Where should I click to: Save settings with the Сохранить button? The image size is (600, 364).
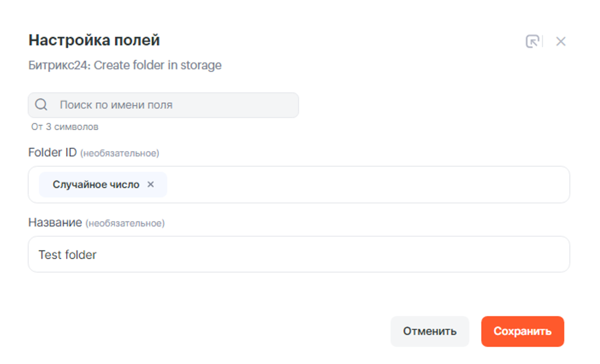point(522,331)
